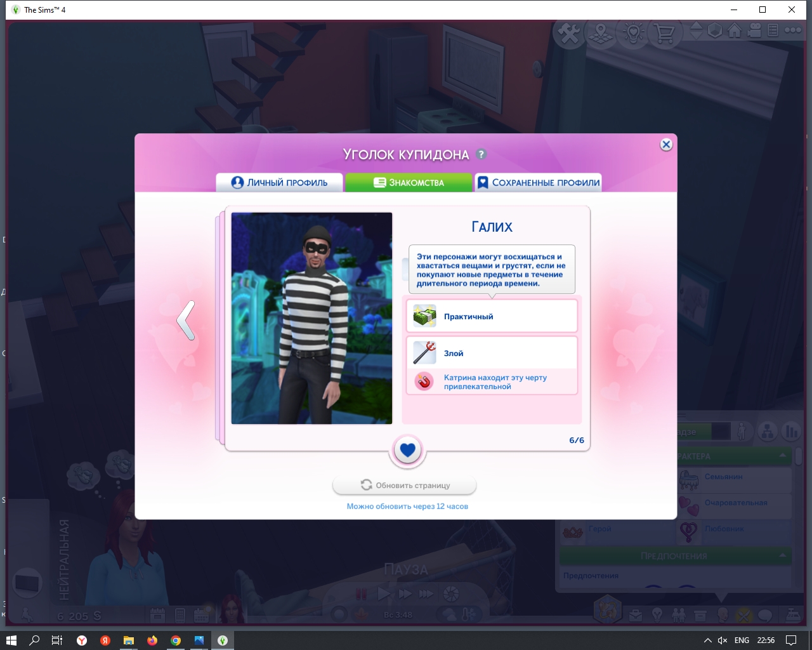The image size is (812, 650).
Task: Set game to ultra speed
Action: (x=426, y=594)
